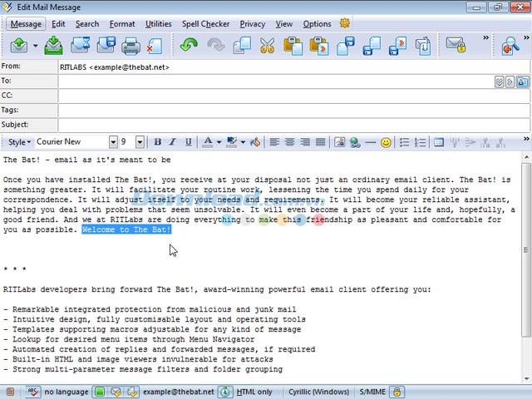Toggle underline formatting
The image size is (532, 399).
coord(189,142)
